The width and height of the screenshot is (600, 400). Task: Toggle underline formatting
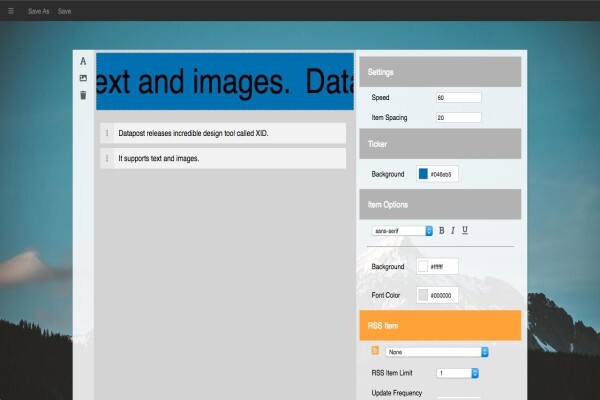pos(465,230)
